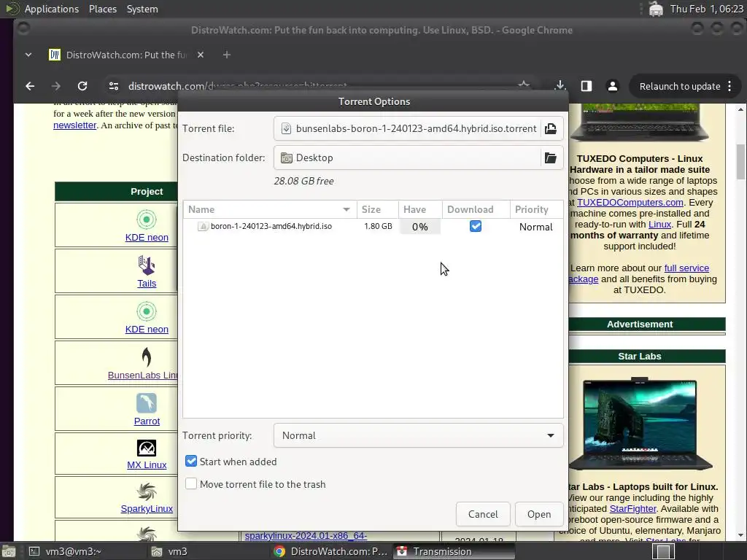Click Normal priority cell for boron iso

(536, 227)
